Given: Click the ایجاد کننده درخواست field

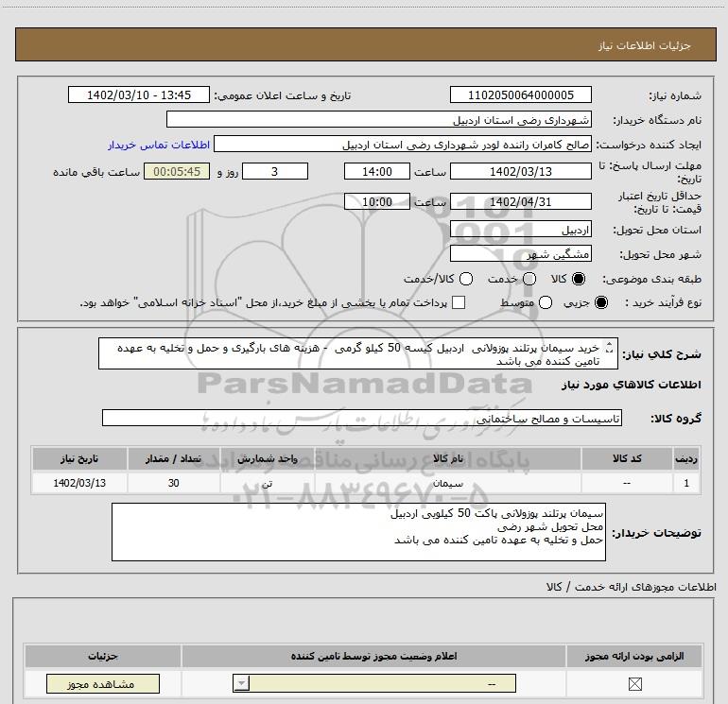Looking at the screenshot, I should point(403,145).
